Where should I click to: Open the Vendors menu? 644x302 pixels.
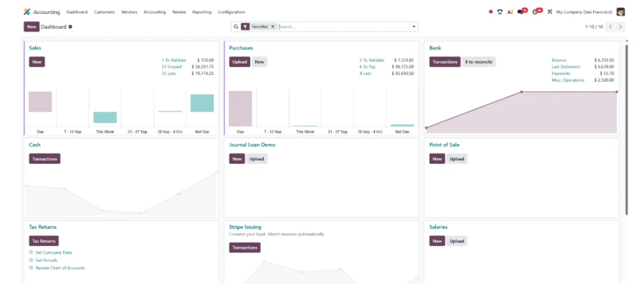[x=129, y=12]
